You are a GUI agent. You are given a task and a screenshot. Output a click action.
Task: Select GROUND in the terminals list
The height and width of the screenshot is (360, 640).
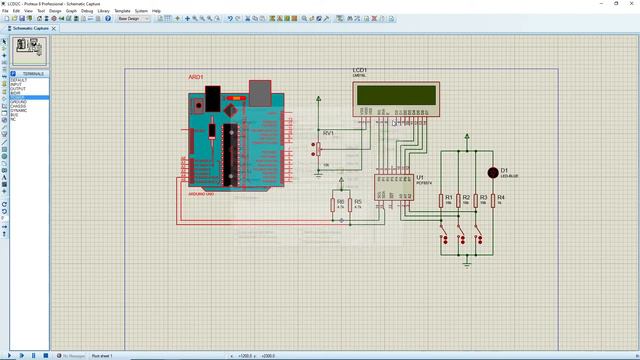click(x=18, y=102)
